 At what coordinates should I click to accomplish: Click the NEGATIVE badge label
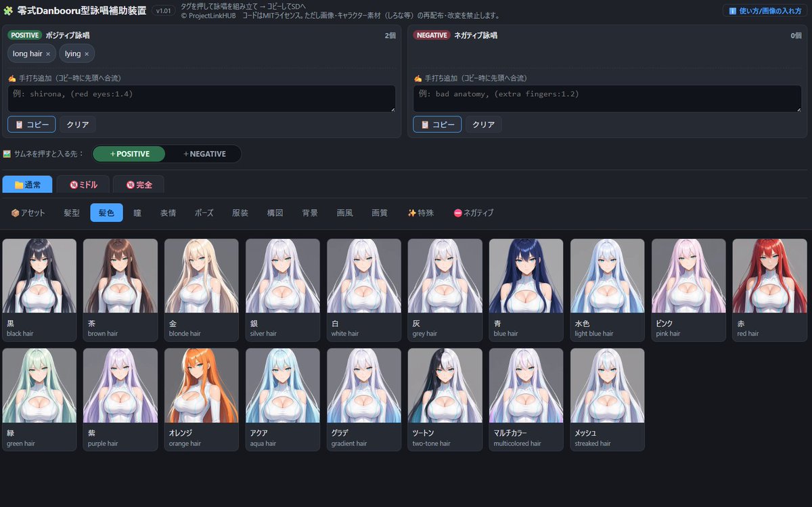(432, 35)
